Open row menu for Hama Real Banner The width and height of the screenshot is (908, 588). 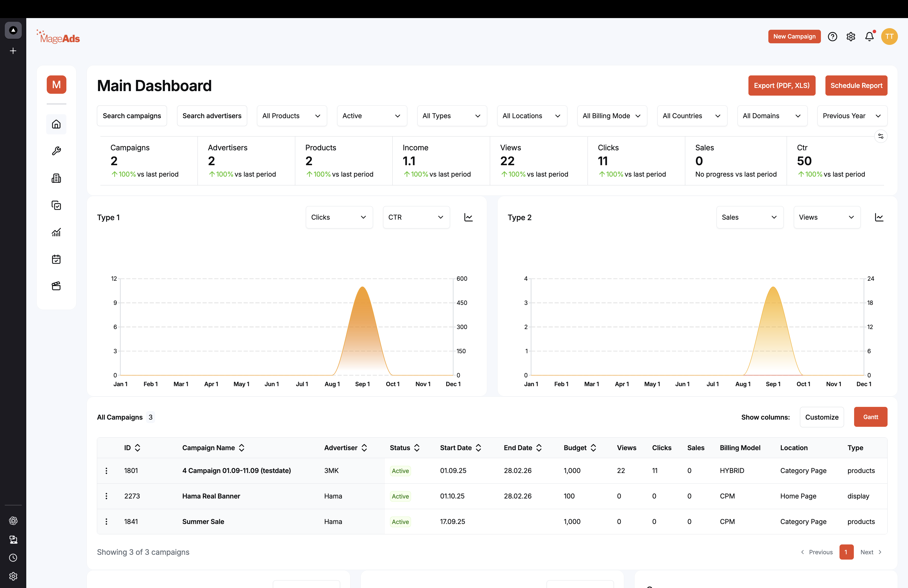click(106, 496)
